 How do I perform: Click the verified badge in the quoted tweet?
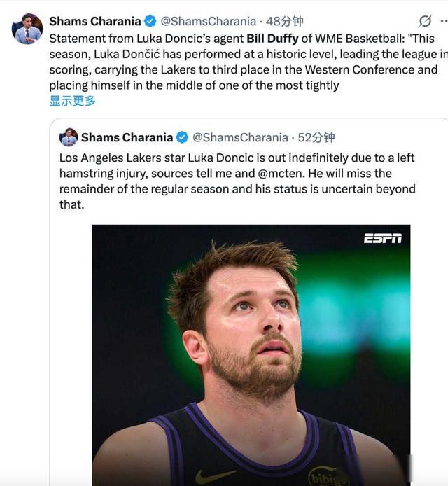click(182, 137)
